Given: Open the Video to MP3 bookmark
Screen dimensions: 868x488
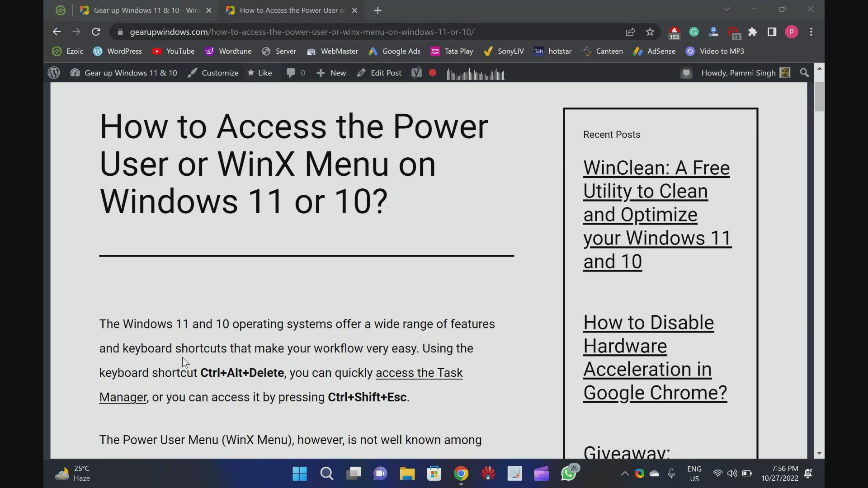Looking at the screenshot, I should [x=714, y=51].
